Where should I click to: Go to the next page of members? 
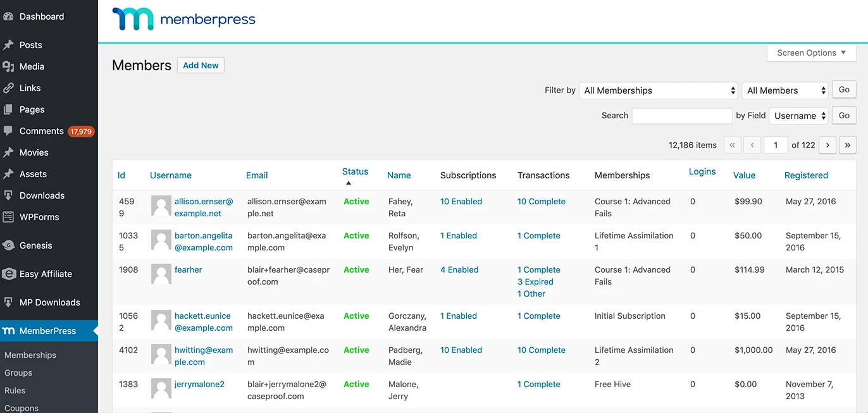827,145
